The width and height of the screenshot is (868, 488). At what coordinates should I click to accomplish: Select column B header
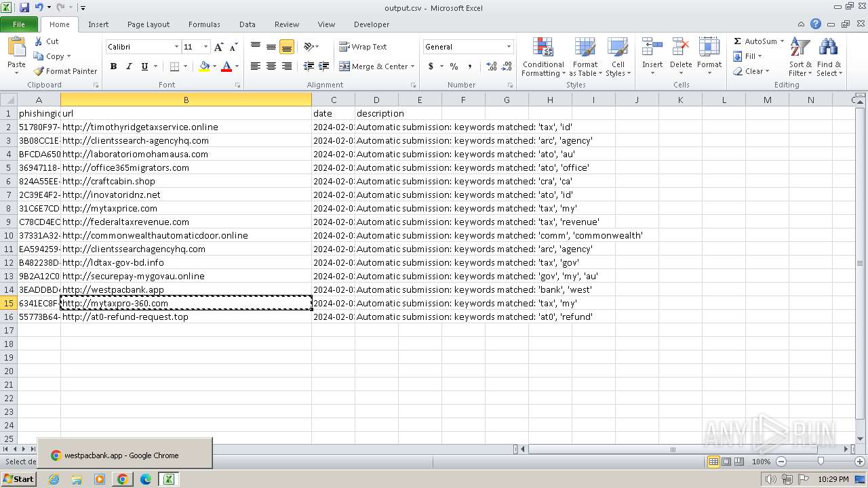coord(186,100)
